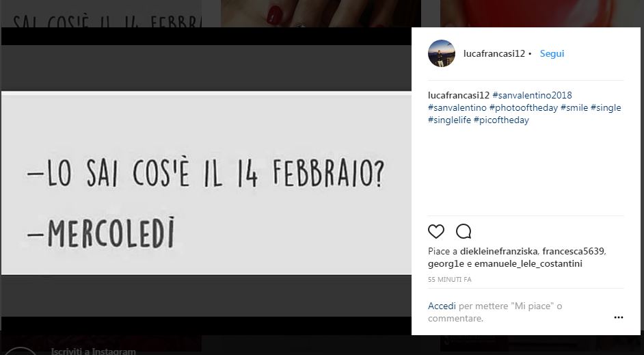Open the 55 MINUTI FA timestamp
Viewport: 644px width, 355px height.
[449, 279]
